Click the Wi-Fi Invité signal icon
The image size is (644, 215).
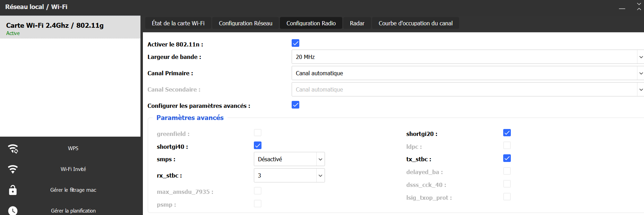coord(13,169)
